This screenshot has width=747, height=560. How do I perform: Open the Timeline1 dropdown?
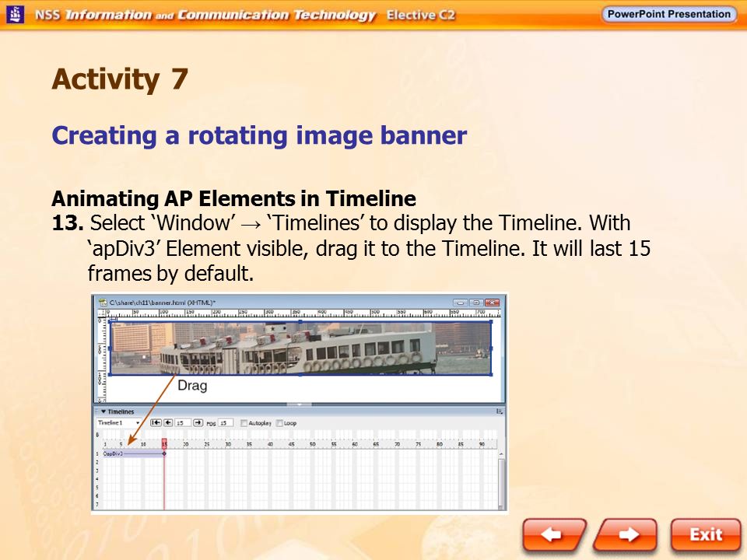(x=118, y=422)
